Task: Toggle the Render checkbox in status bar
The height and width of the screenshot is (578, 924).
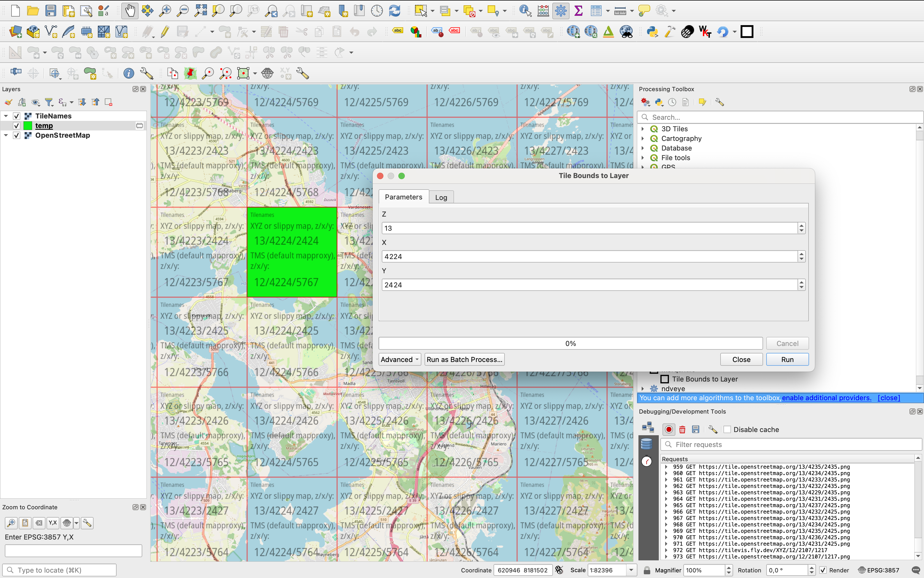Action: coord(823,570)
